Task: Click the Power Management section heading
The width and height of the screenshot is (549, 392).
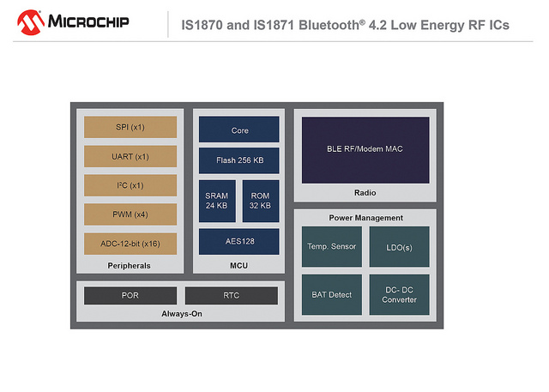Action: click(365, 218)
